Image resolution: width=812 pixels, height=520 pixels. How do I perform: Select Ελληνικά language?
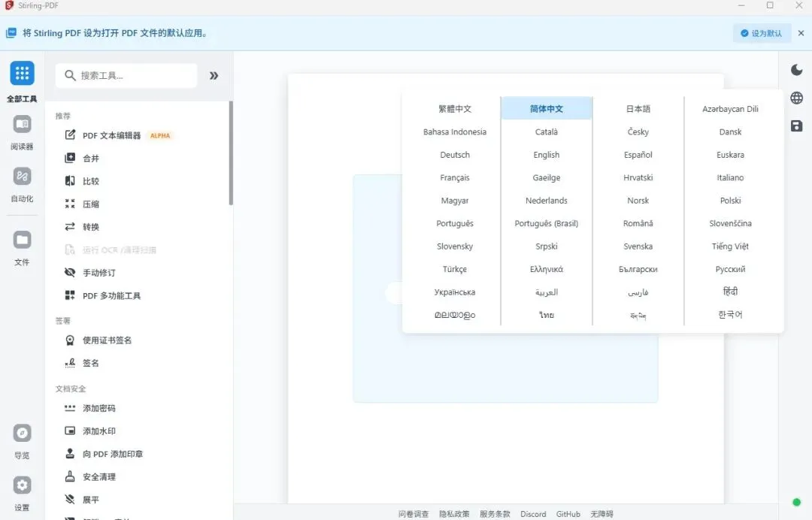coord(547,269)
